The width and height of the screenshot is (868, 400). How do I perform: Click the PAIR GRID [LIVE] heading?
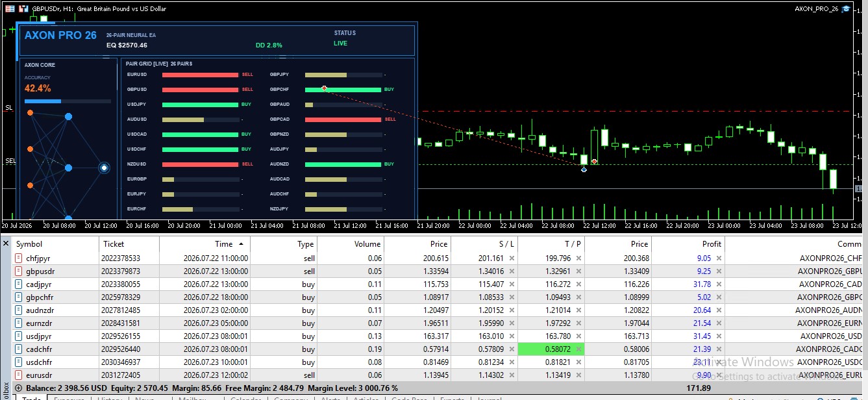click(159, 64)
